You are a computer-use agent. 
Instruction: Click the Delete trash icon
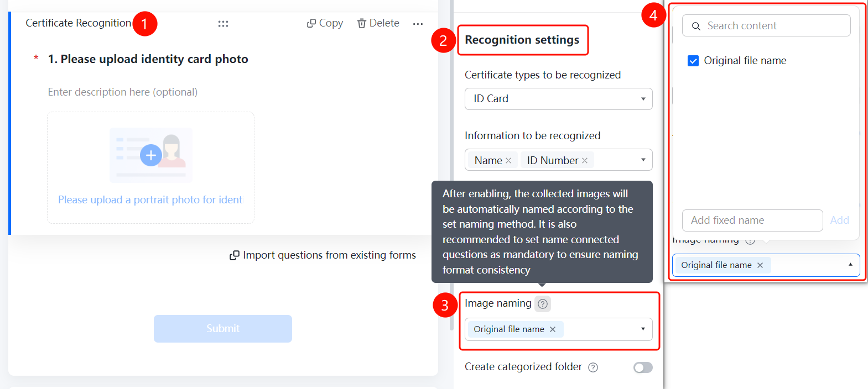point(362,23)
